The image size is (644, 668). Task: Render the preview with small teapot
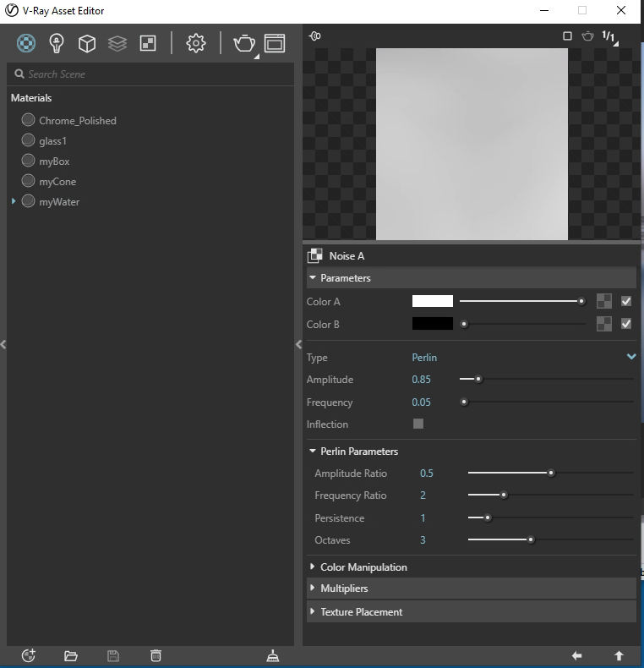587,36
